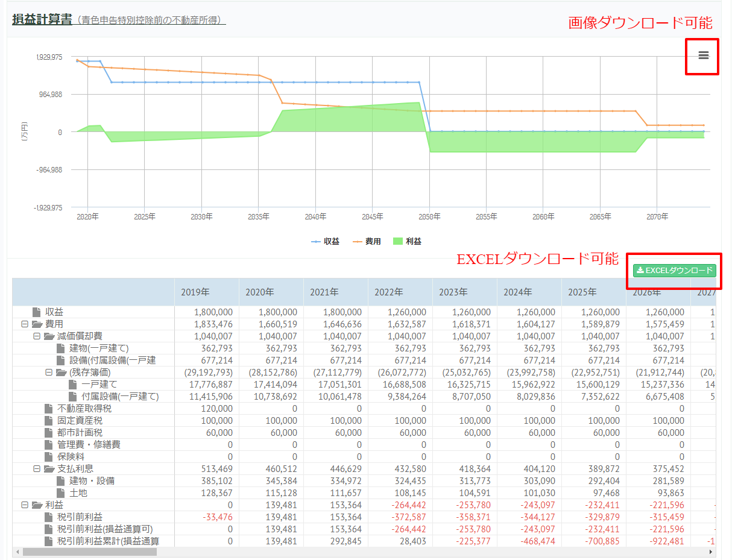Click the 管理費・修繕費 file icon
This screenshot has width=735, height=560.
tap(48, 445)
